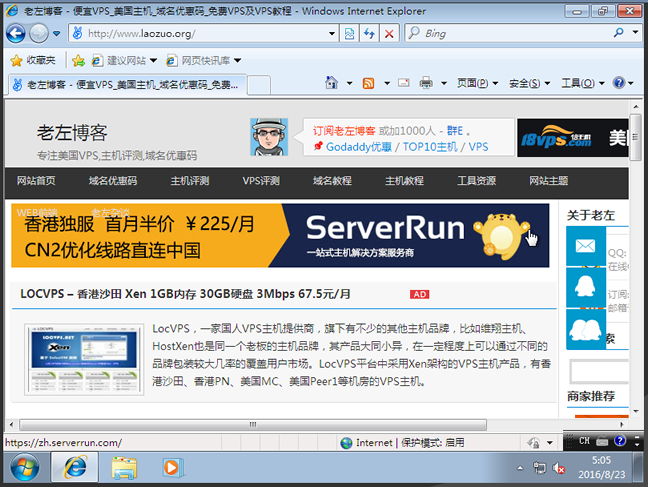Click the cartoon avatar with hat
The width and height of the screenshot is (648, 487).
(x=269, y=137)
